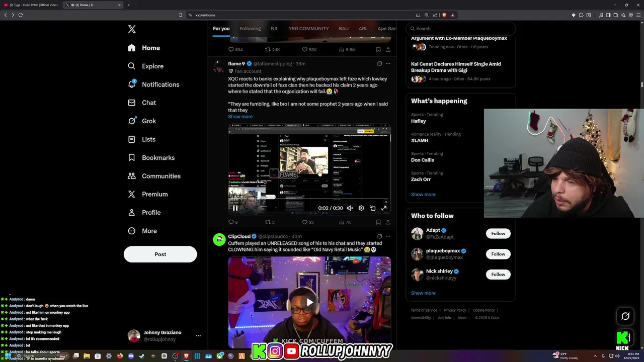
Task: Open Explore page
Action: pos(145,66)
